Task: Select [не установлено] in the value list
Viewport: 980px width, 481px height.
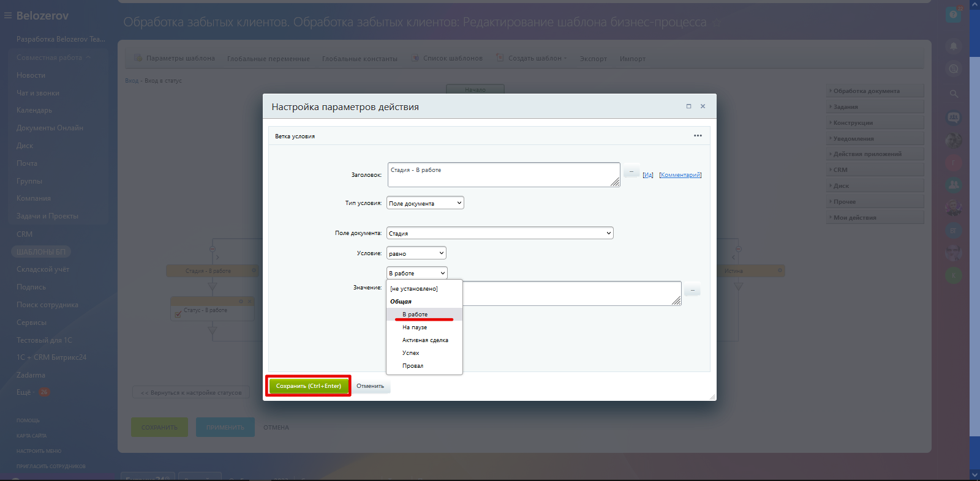Action: point(424,289)
